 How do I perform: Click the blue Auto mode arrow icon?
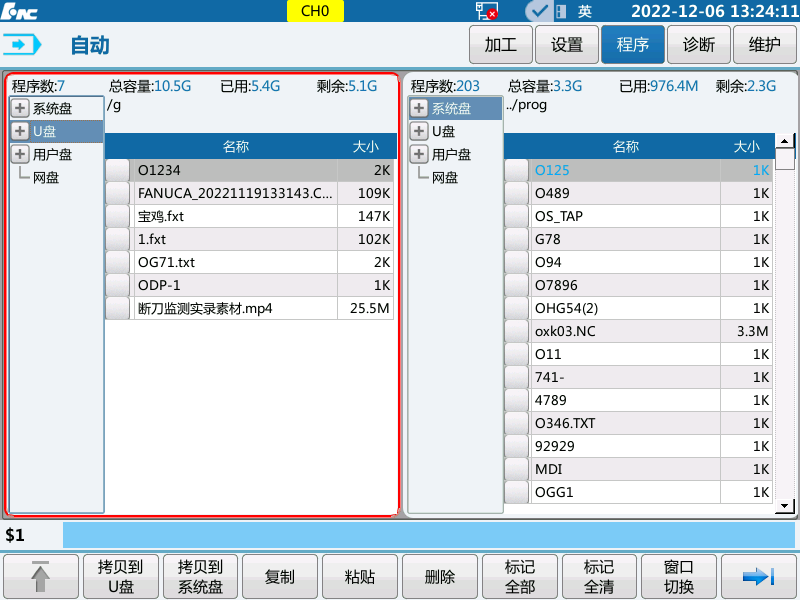22,44
